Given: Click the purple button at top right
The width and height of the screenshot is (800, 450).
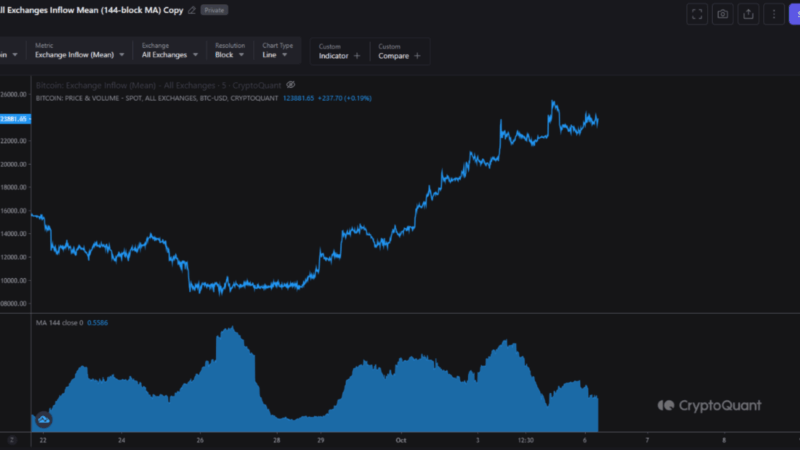Looking at the screenshot, I should pyautogui.click(x=794, y=14).
